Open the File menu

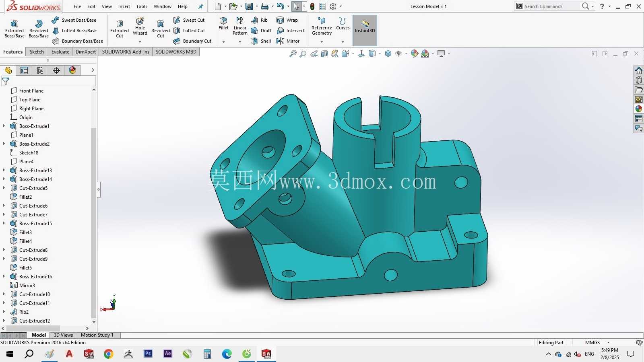click(x=77, y=6)
